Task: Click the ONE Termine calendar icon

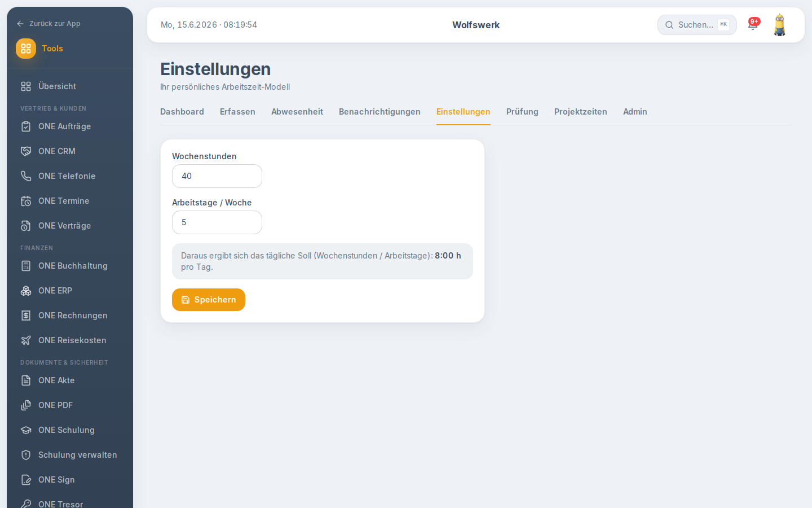Action: (x=26, y=201)
